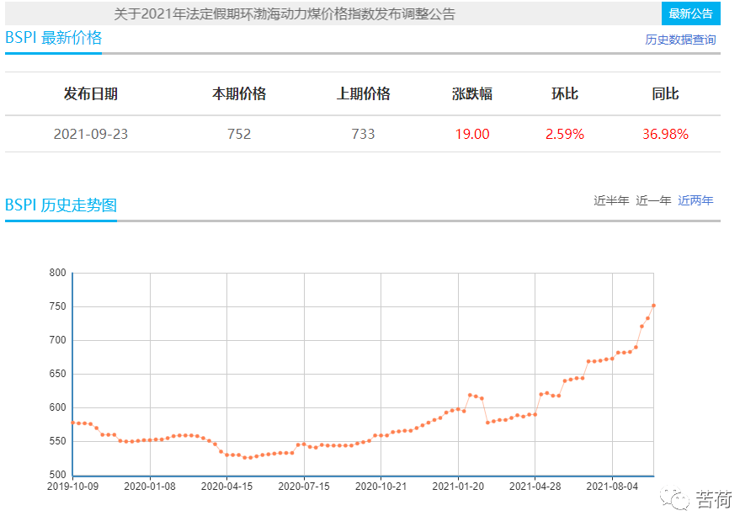
Task: Click y-axis label 800
Action: pyautogui.click(x=57, y=273)
